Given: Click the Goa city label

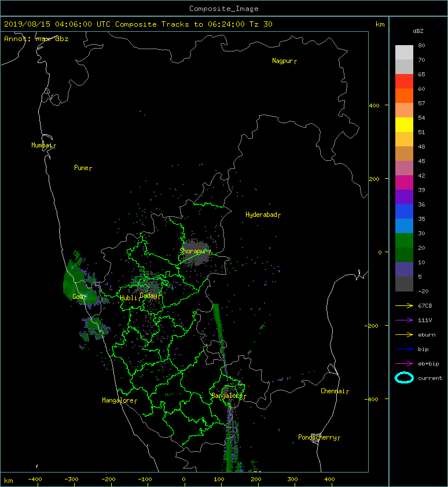Looking at the screenshot, I should coord(78,297).
